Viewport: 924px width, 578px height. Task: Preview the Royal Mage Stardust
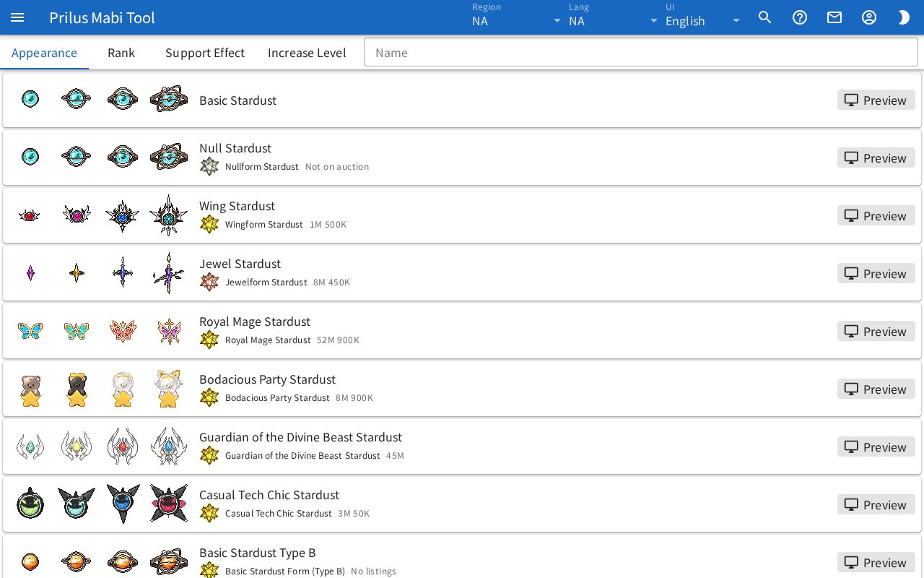[x=876, y=331]
